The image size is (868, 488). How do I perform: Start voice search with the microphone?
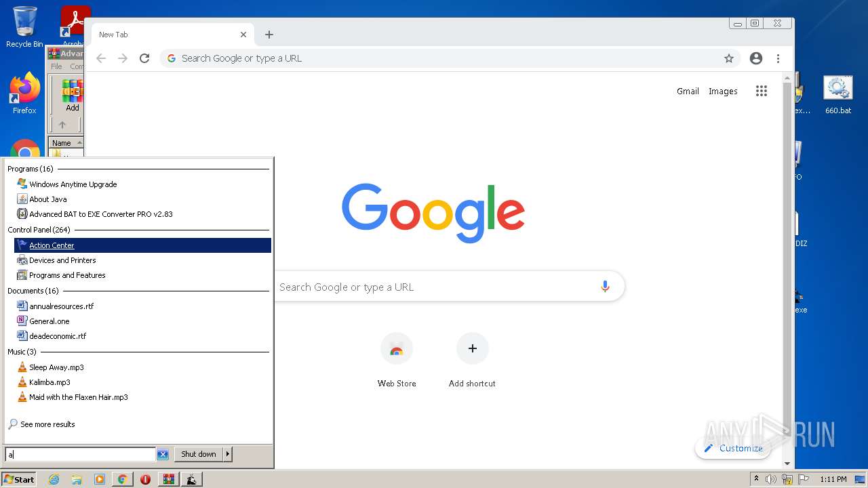[605, 287]
